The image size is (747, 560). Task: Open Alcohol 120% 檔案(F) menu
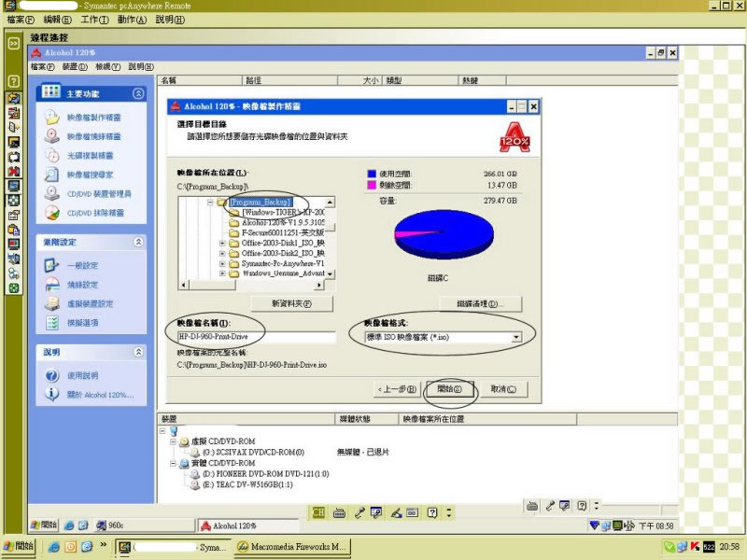click(x=43, y=66)
